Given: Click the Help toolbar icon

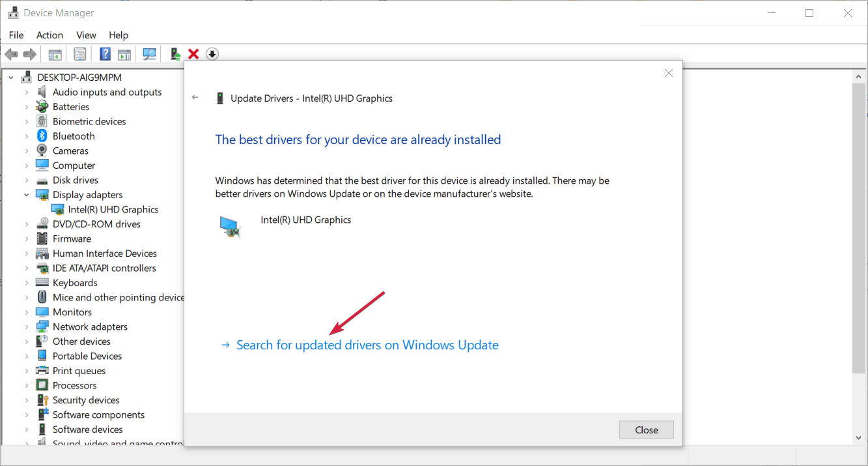Looking at the screenshot, I should point(105,53).
